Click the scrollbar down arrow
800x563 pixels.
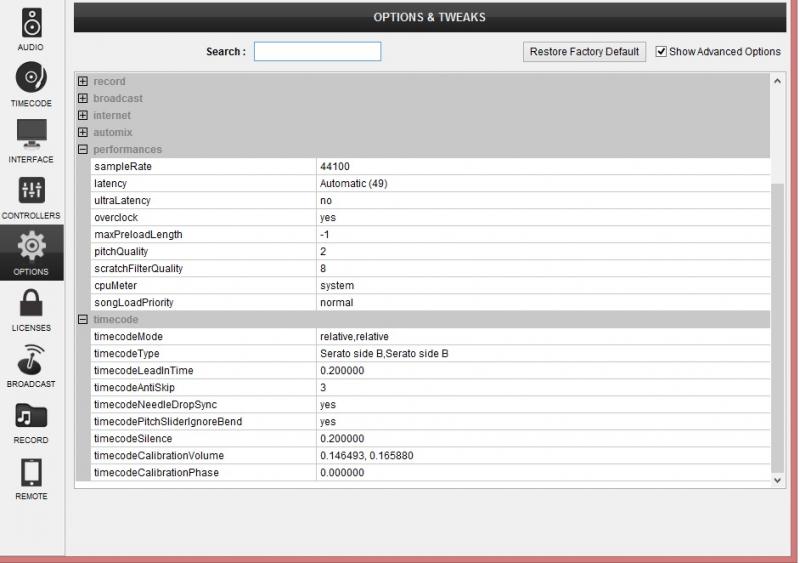pos(778,480)
